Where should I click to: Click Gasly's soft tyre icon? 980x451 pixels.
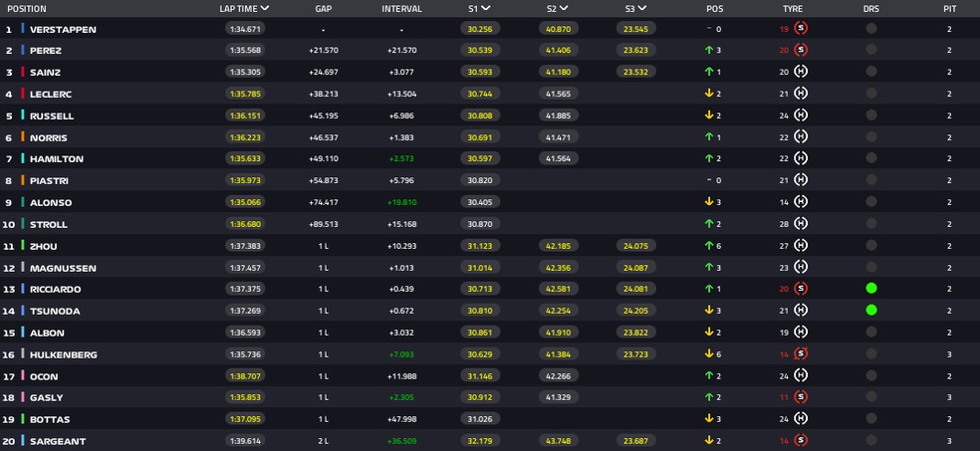pyautogui.click(x=801, y=397)
